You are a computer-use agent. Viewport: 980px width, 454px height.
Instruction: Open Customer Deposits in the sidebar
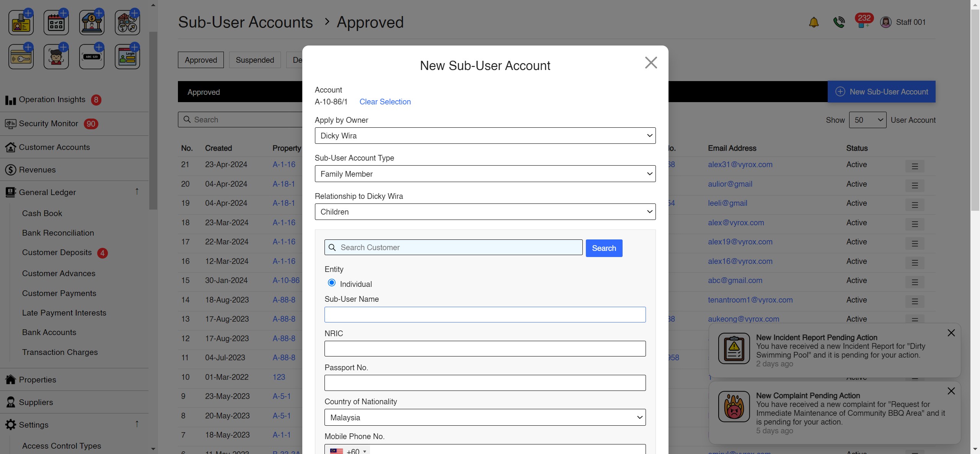click(57, 252)
